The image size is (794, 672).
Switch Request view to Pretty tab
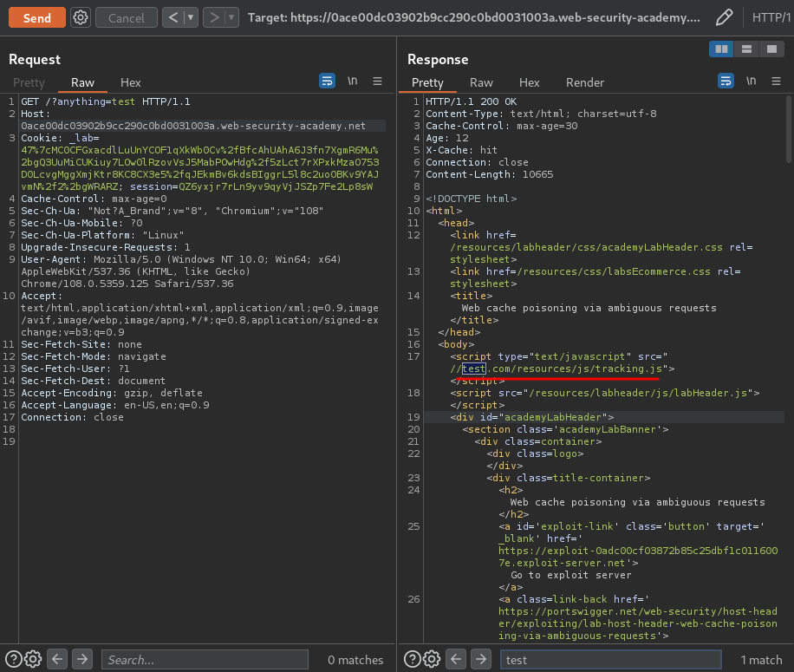coord(29,82)
